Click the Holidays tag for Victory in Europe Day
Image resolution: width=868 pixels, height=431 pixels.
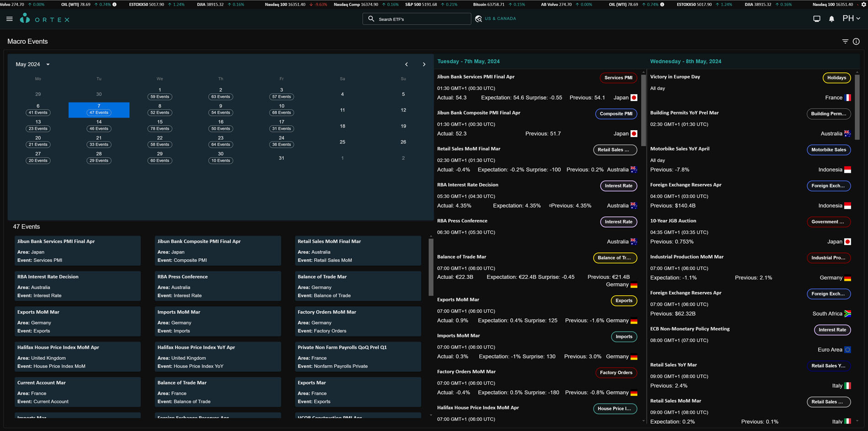[x=836, y=78]
